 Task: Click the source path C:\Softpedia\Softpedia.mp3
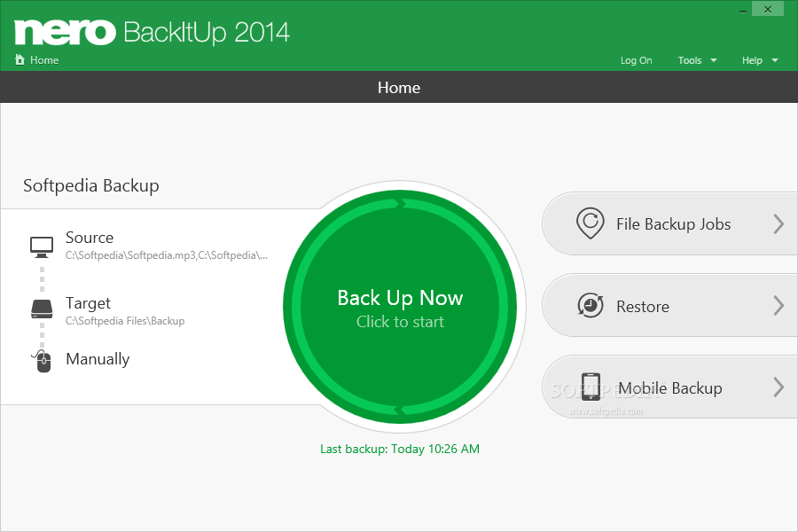167,255
